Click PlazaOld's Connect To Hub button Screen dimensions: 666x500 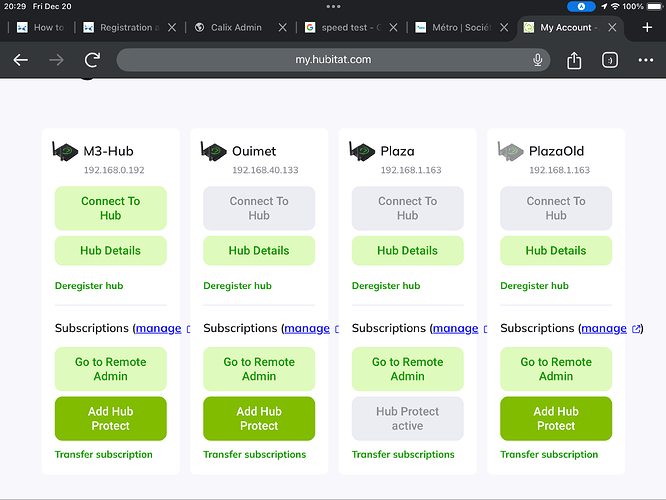(556, 208)
